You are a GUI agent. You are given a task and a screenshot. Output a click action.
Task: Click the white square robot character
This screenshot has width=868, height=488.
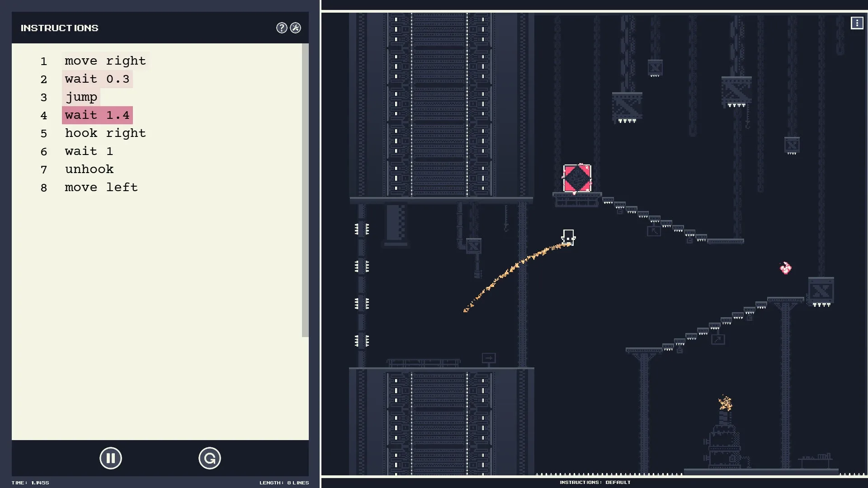568,237
